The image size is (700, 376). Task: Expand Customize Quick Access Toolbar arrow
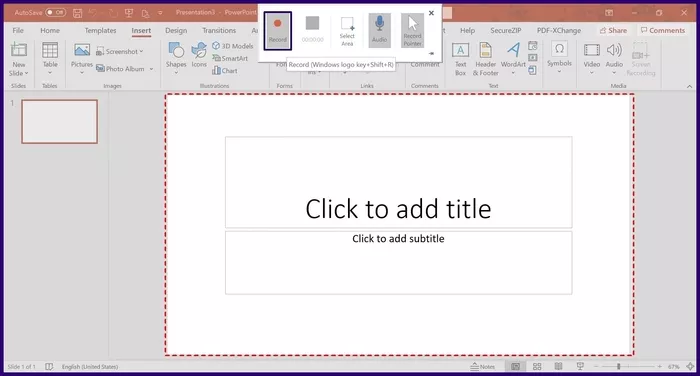(160, 13)
